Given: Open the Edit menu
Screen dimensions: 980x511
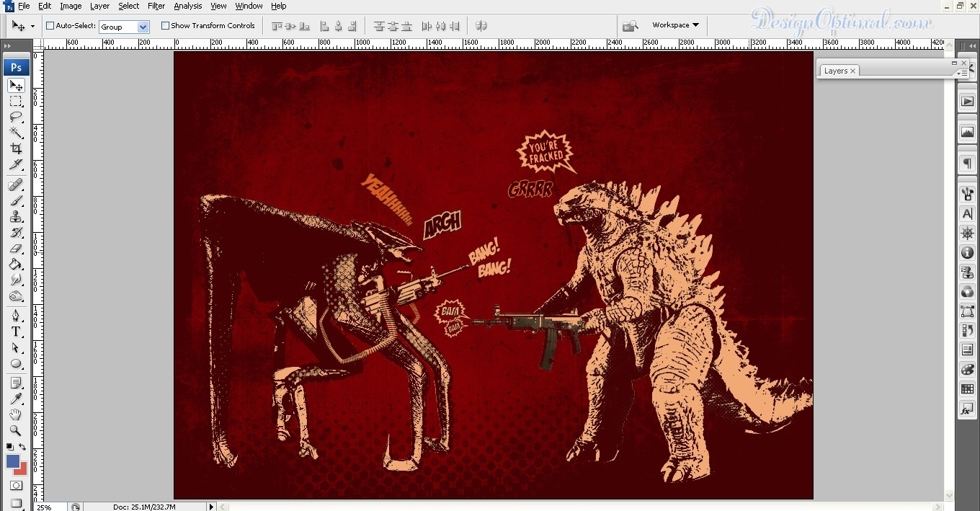Looking at the screenshot, I should click(x=45, y=6).
